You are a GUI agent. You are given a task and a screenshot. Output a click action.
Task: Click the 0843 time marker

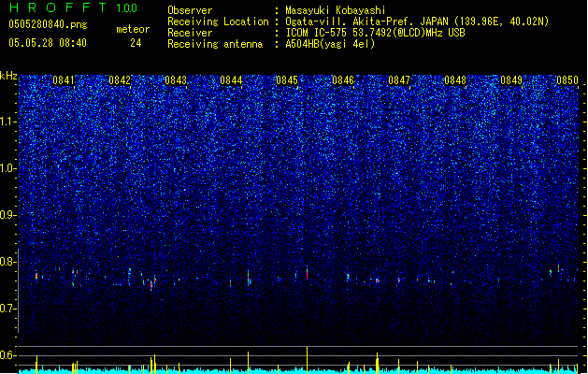point(176,80)
